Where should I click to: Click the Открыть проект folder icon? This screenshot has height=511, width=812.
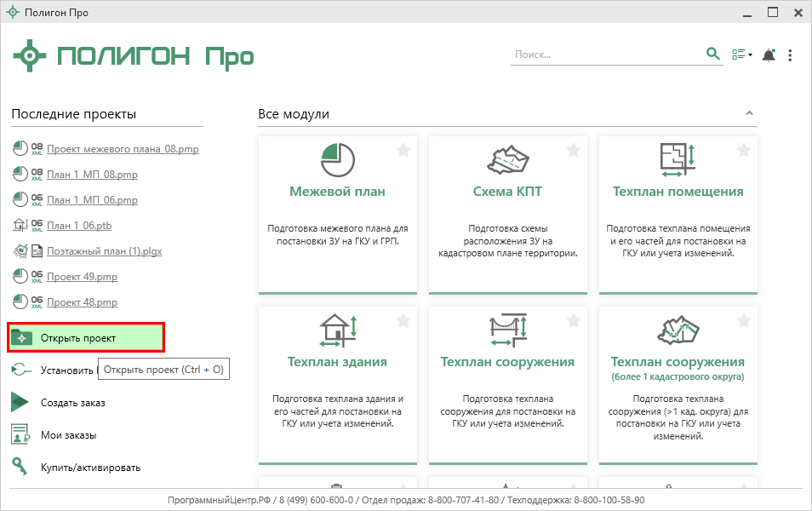point(22,337)
